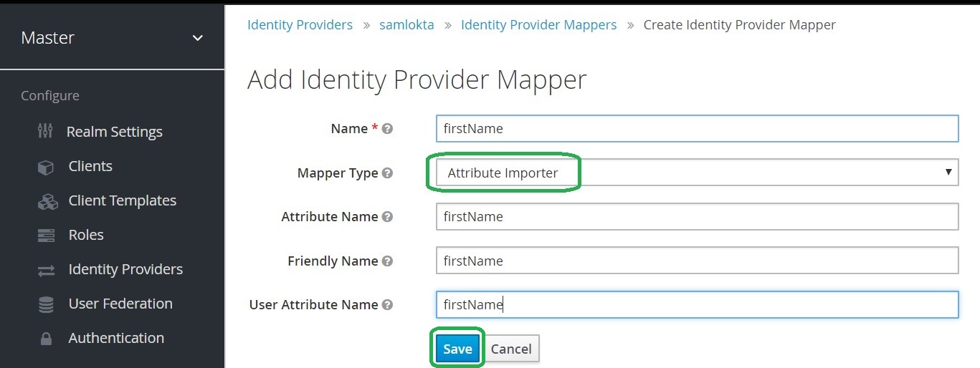
Task: Click Identity Providers breadcrumb link
Action: 300,25
